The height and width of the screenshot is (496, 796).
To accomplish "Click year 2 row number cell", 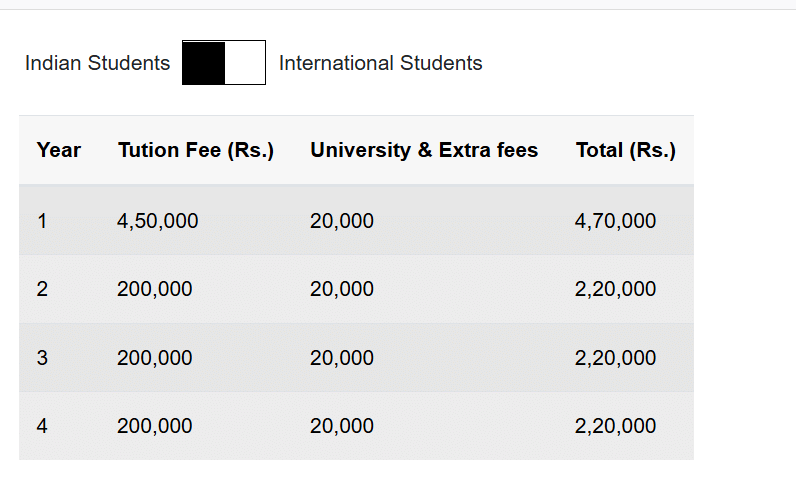I will coord(42,289).
